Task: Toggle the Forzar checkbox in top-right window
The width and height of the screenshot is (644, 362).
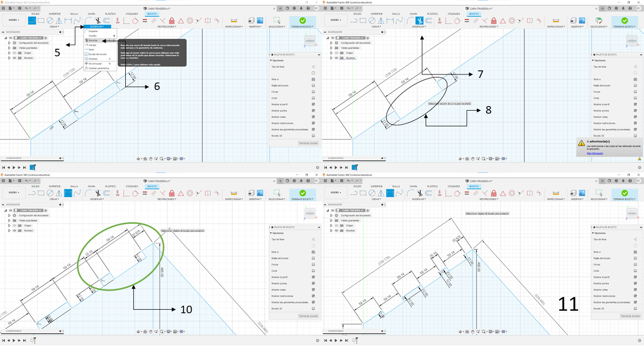Action: click(635, 92)
